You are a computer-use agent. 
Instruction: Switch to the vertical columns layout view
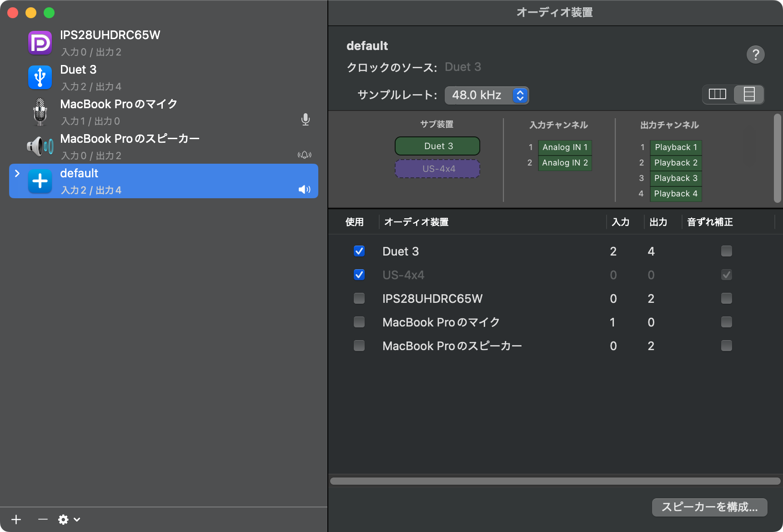(x=718, y=95)
